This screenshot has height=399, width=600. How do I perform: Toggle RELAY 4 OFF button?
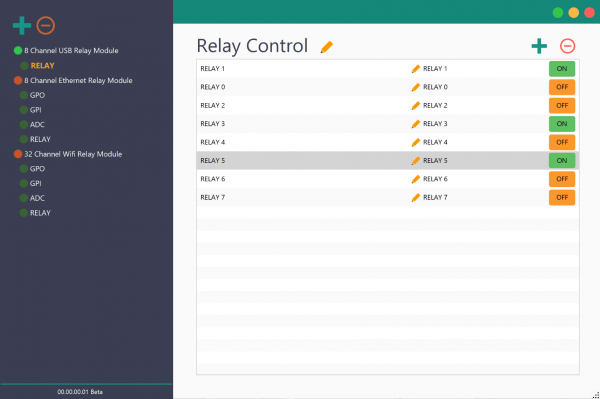click(x=562, y=142)
